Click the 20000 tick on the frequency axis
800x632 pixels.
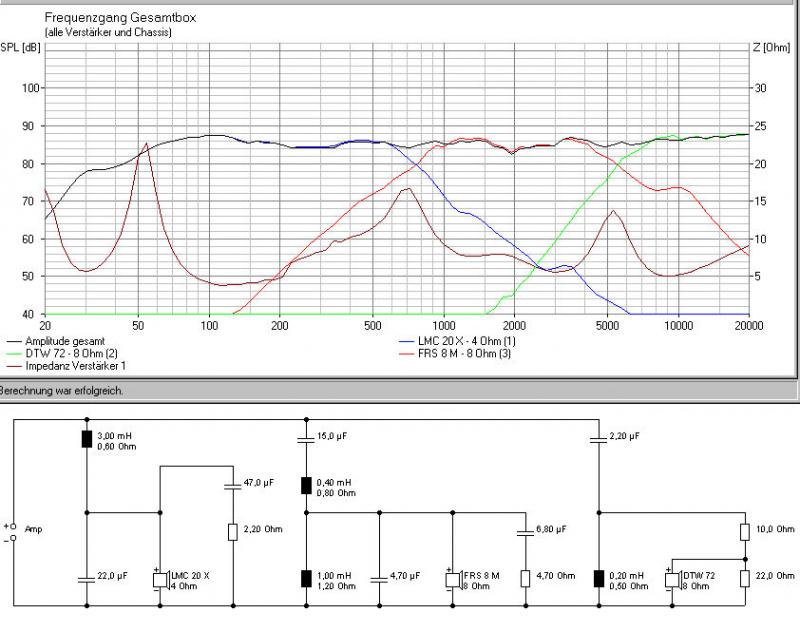point(749,325)
